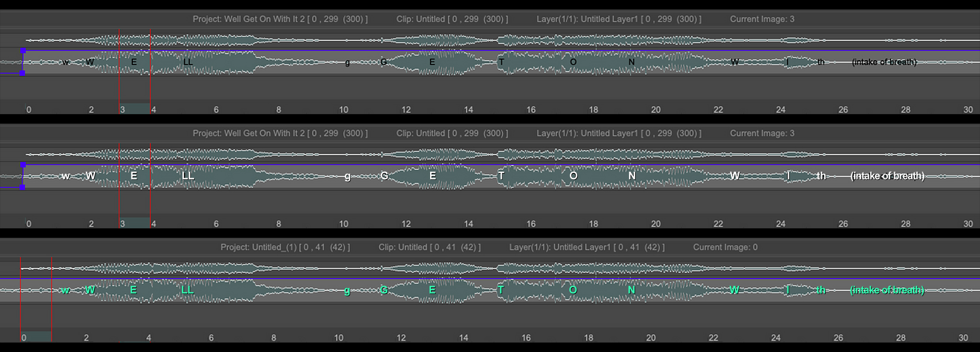Image resolution: width=980 pixels, height=352 pixels.
Task: Click project name text in the top timeline
Action: (x=280, y=19)
